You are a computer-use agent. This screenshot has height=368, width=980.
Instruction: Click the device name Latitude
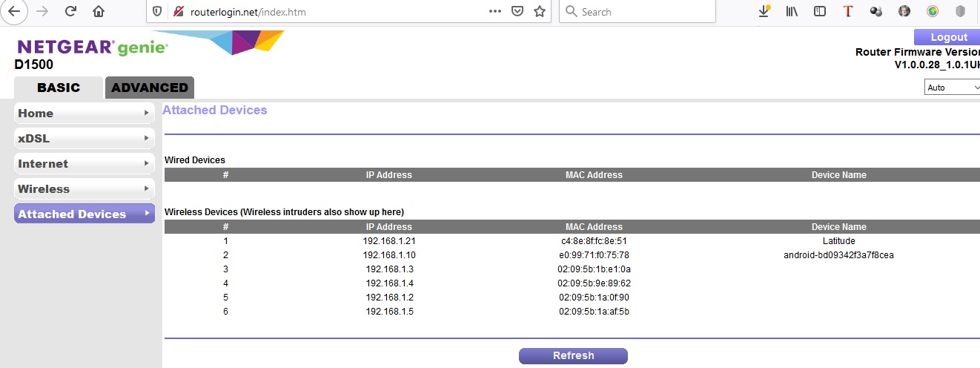coord(839,241)
